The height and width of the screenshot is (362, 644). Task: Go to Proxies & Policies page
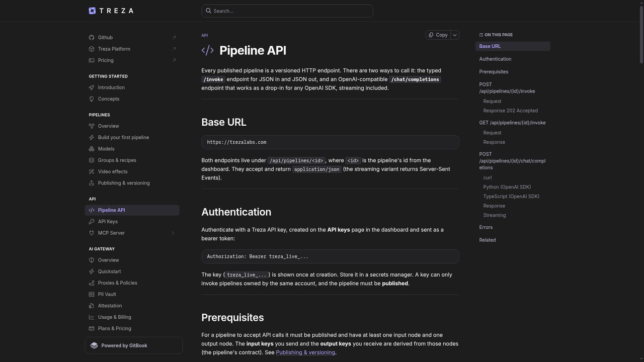pos(132,283)
